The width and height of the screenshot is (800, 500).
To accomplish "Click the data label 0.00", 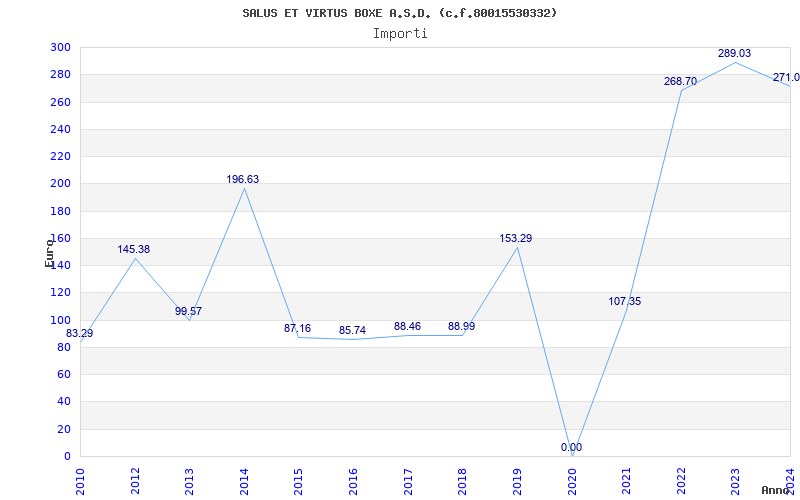I will (571, 447).
